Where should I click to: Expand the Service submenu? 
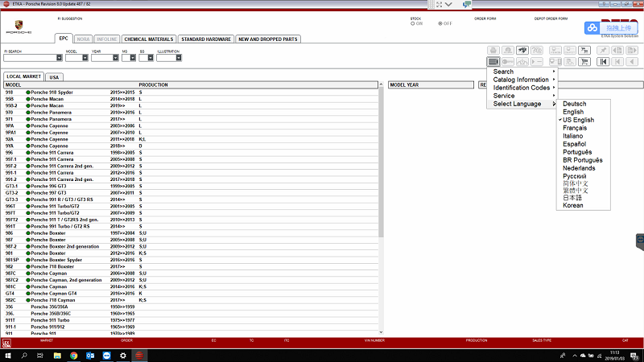tap(522, 96)
